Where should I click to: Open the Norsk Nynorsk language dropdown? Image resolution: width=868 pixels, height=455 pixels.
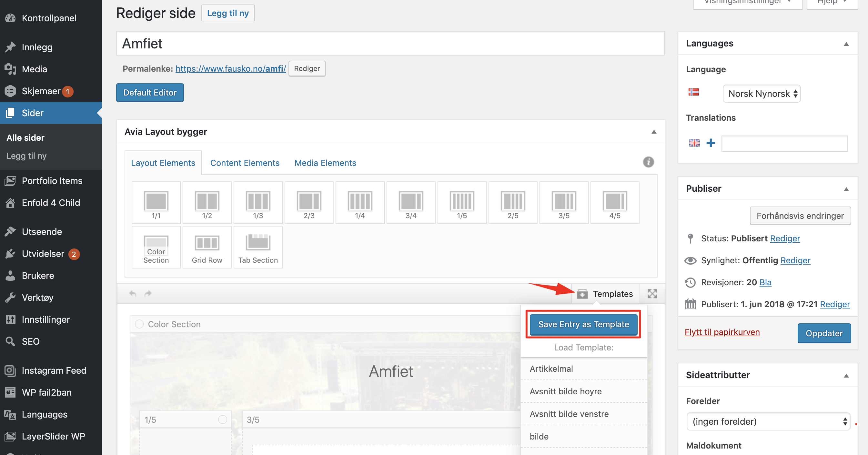tap(762, 94)
